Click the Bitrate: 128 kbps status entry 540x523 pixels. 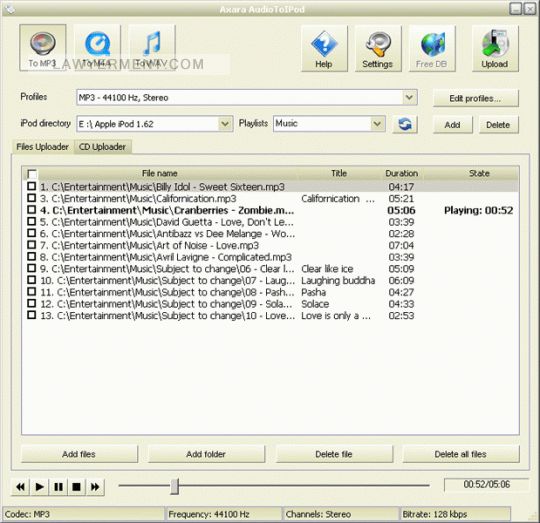455,514
